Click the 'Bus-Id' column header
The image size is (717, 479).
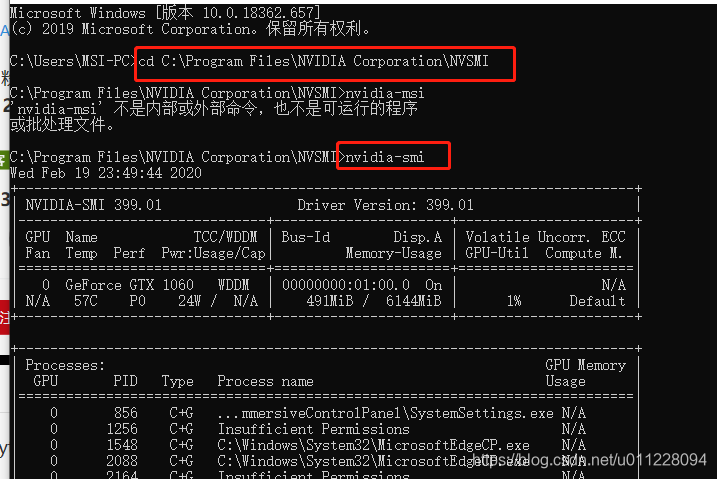pyautogui.click(x=305, y=237)
